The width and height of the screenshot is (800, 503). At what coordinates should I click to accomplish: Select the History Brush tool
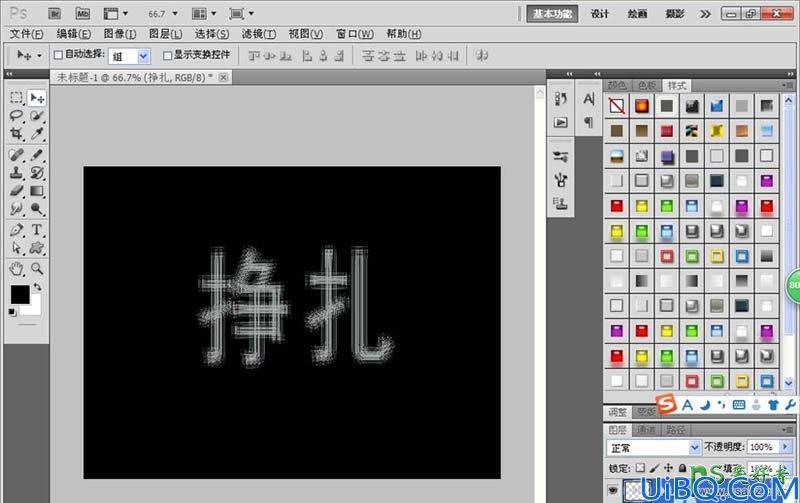37,172
